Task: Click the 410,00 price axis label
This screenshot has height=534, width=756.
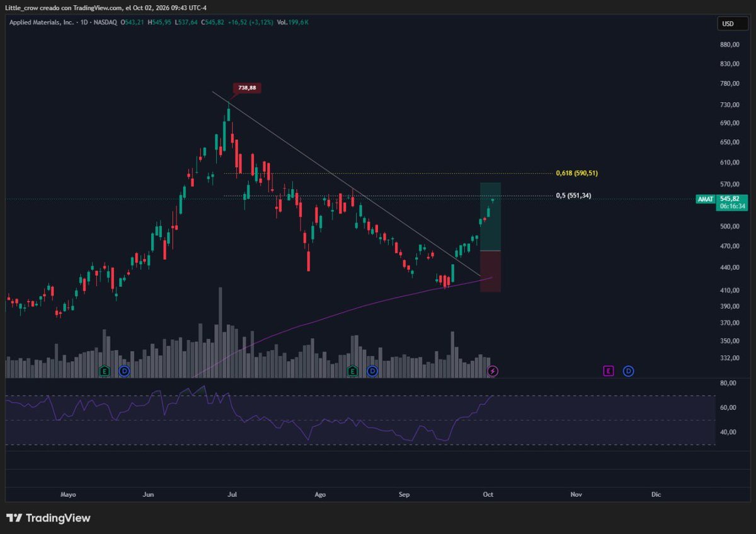Action: click(730, 291)
